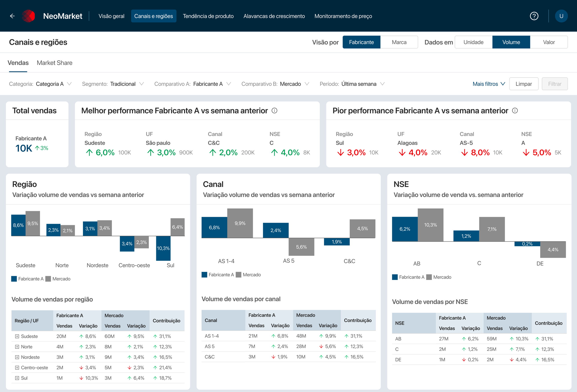Viewport: 577px width, 392px height.
Task: Click the Sudeste 8,6% blue bar
Action: [18, 225]
